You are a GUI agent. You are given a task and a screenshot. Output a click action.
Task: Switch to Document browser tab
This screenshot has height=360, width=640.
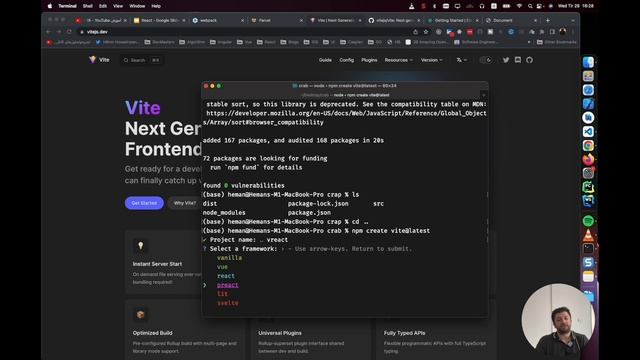(512, 20)
